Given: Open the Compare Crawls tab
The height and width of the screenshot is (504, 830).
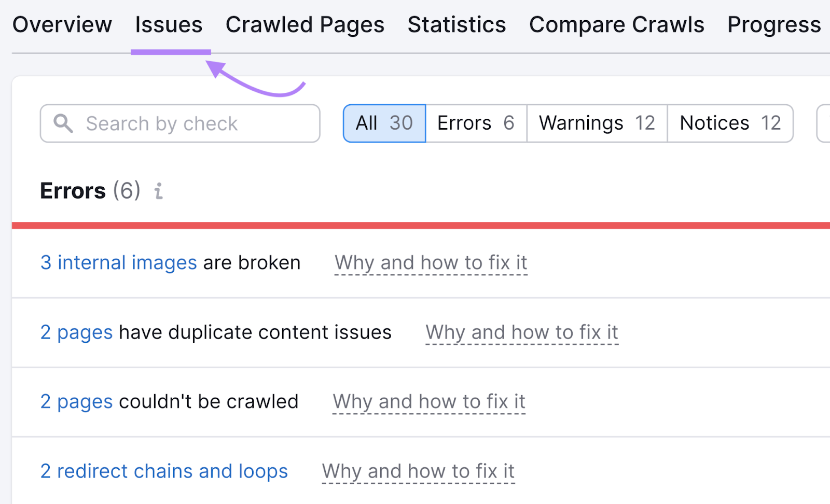Looking at the screenshot, I should pyautogui.click(x=616, y=24).
